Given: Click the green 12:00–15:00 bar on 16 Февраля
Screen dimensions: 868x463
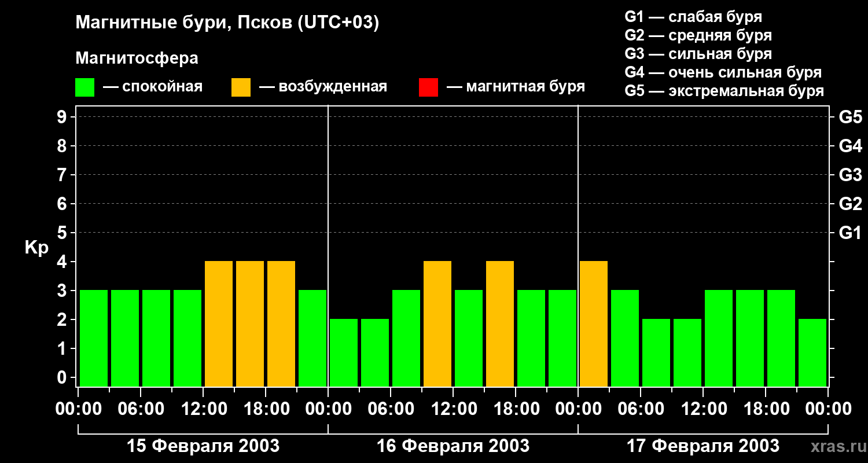Looking at the screenshot, I should click(x=469, y=338).
